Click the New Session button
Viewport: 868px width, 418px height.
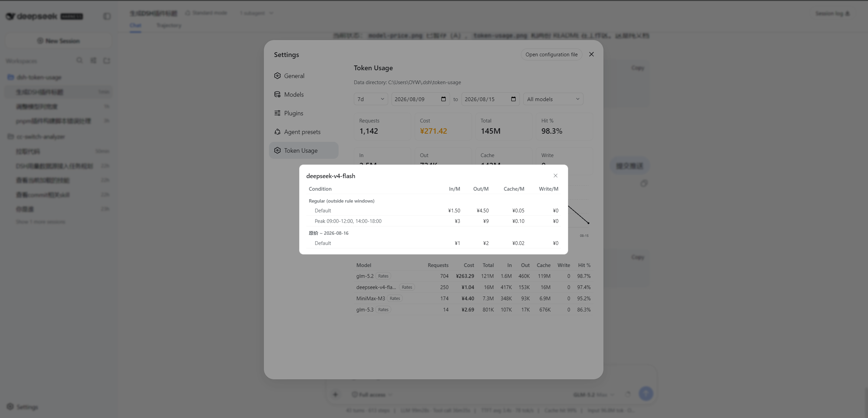58,41
